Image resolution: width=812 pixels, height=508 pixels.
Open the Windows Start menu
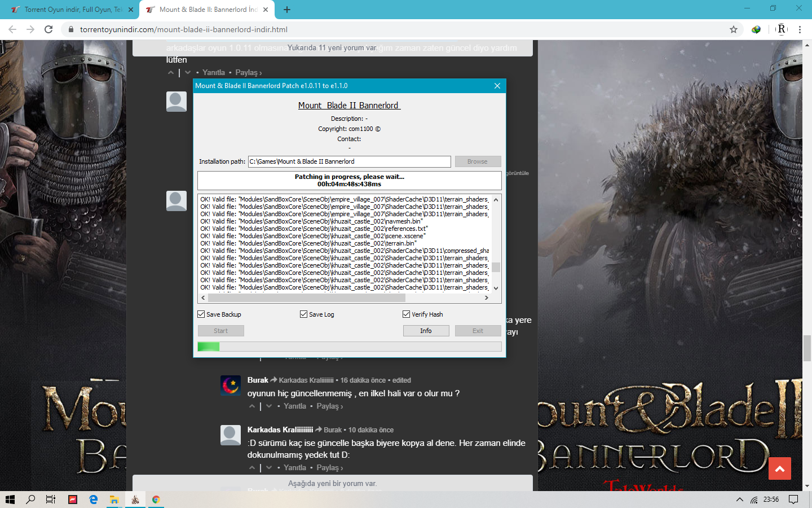tap(10, 500)
